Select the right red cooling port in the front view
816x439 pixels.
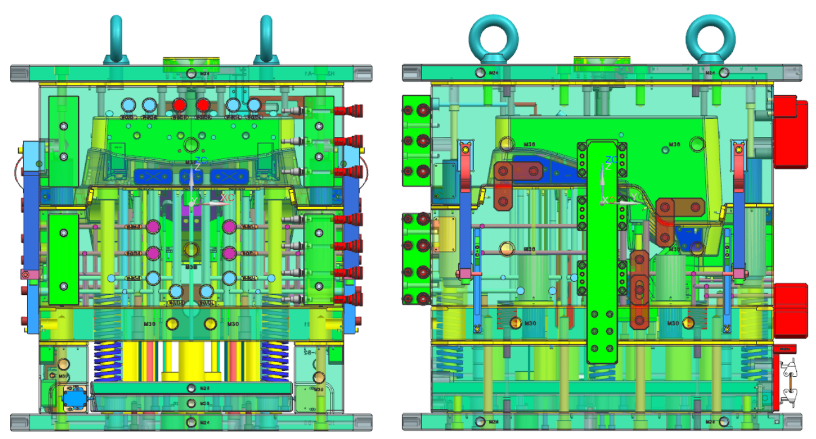(x=203, y=106)
